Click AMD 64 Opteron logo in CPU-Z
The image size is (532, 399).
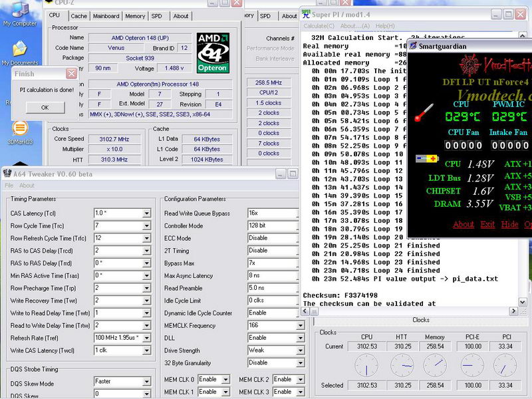[213, 53]
